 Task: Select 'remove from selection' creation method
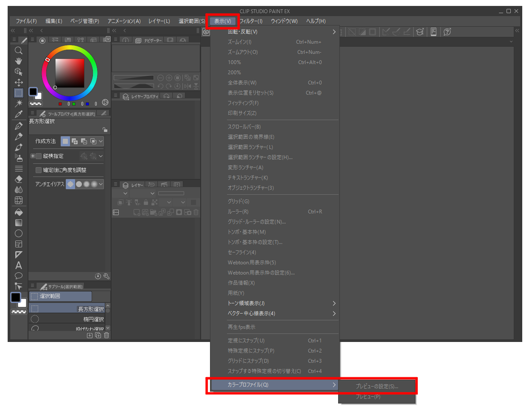point(84,141)
